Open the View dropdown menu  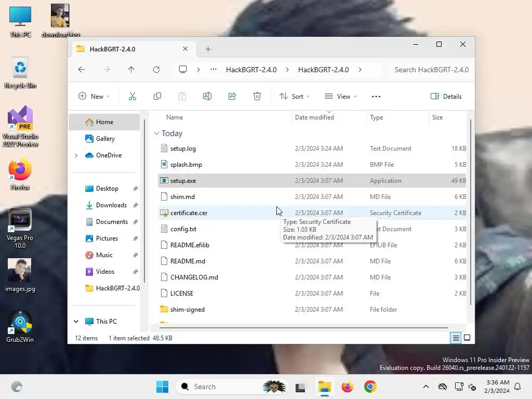(x=341, y=96)
